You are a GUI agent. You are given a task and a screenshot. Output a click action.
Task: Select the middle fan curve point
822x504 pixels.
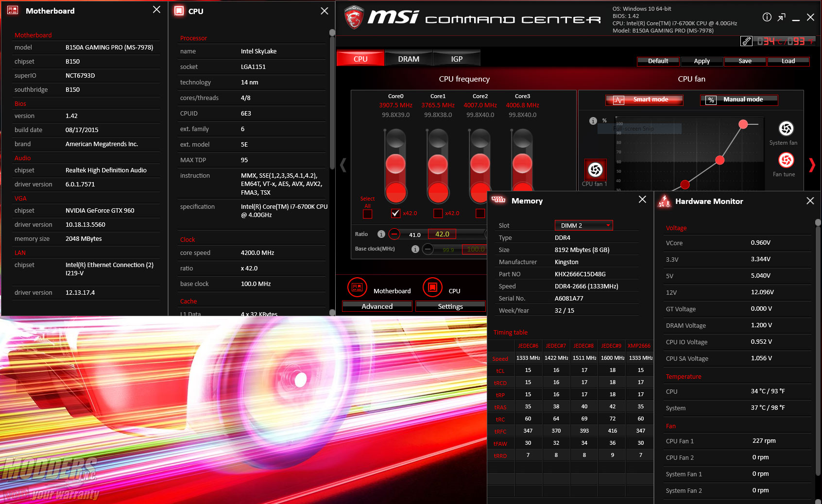[720, 160]
